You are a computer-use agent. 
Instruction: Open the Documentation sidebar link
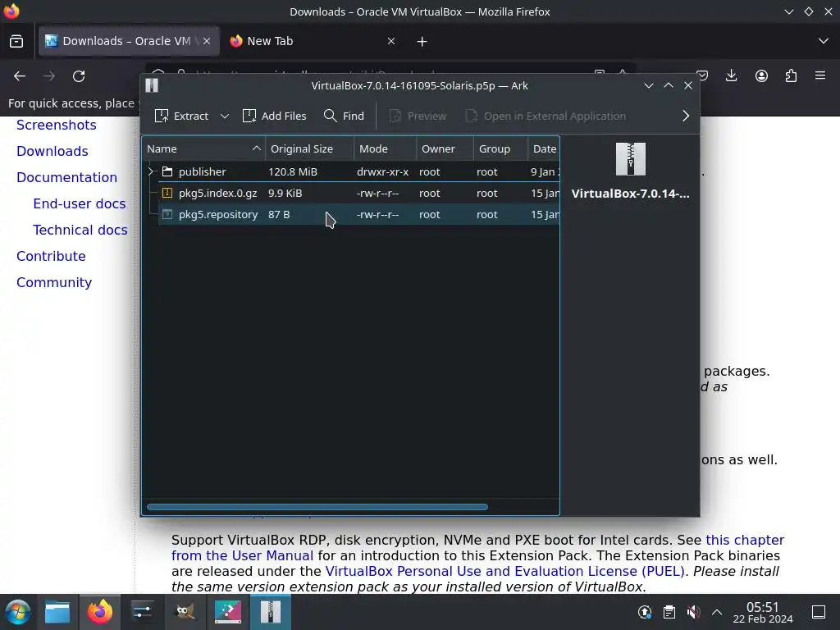(x=66, y=177)
